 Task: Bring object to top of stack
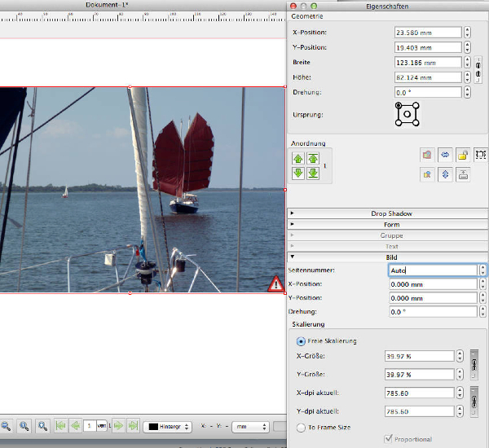click(x=313, y=158)
